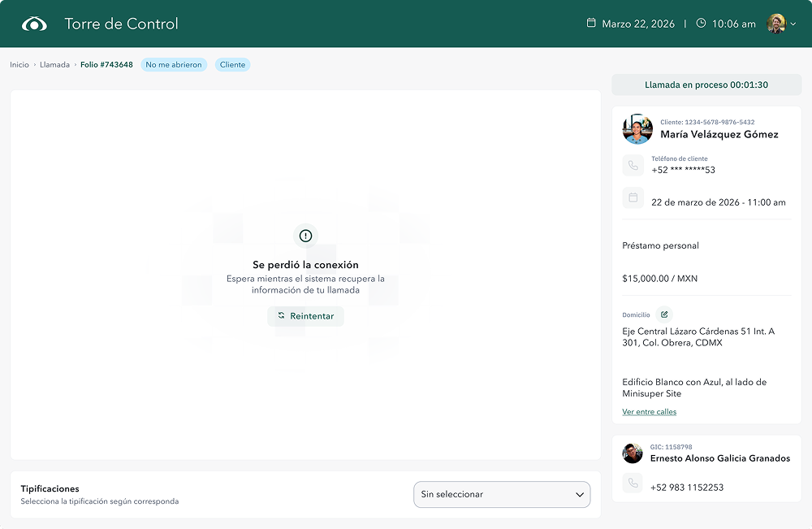Click the Torre de Control eye logo

[34, 24]
